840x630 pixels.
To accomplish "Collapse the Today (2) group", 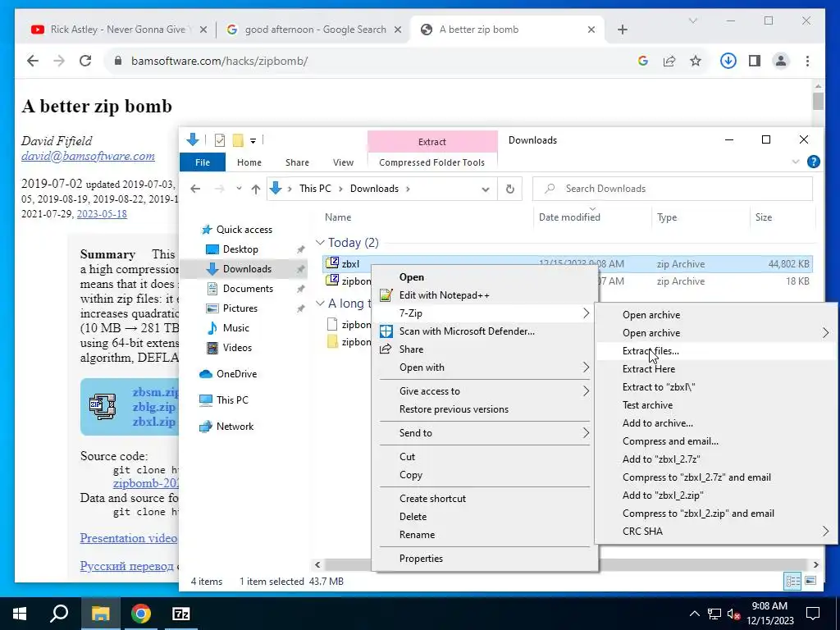I will coord(321,243).
